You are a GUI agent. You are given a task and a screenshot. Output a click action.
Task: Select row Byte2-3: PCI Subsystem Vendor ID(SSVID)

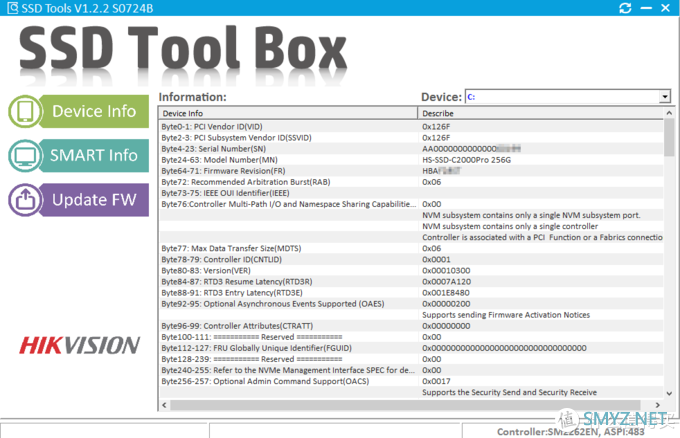411,138
